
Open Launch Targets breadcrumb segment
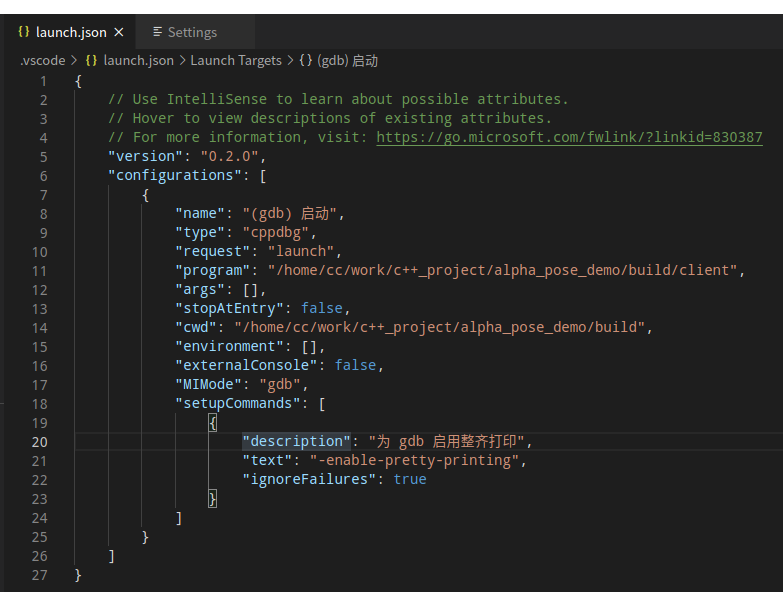point(236,60)
